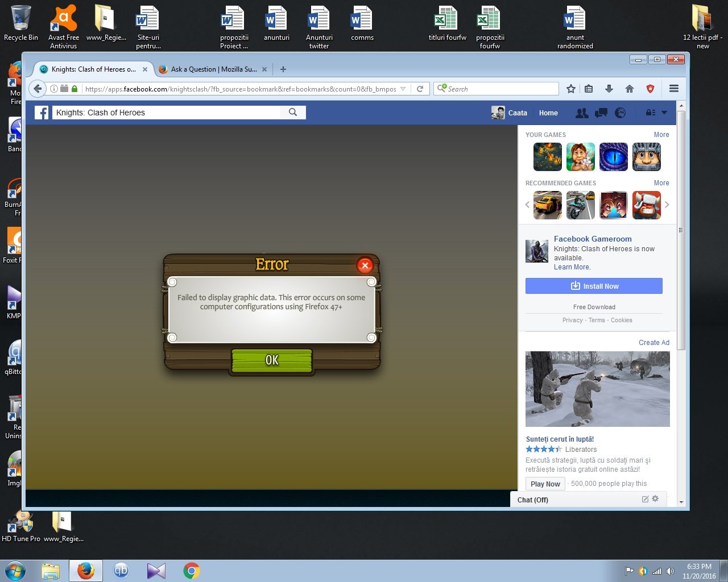The height and width of the screenshot is (582, 728).
Task: Select 'propozitii fourfw' Excel file icon
Action: [x=490, y=27]
